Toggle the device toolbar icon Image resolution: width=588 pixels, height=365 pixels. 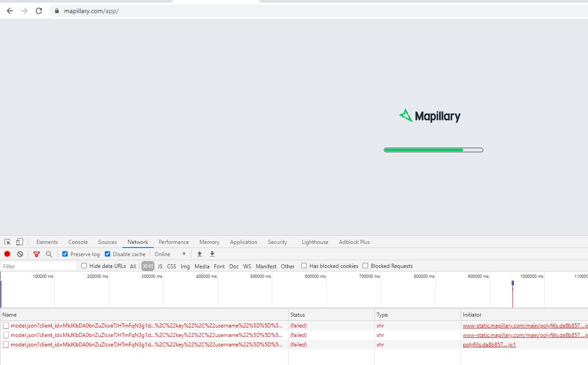tap(19, 242)
